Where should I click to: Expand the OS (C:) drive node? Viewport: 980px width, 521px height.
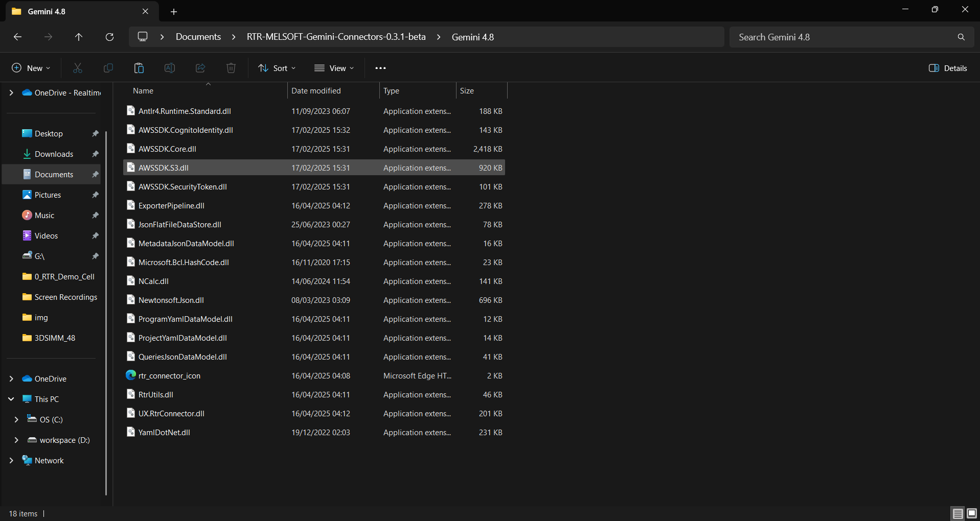coord(16,419)
